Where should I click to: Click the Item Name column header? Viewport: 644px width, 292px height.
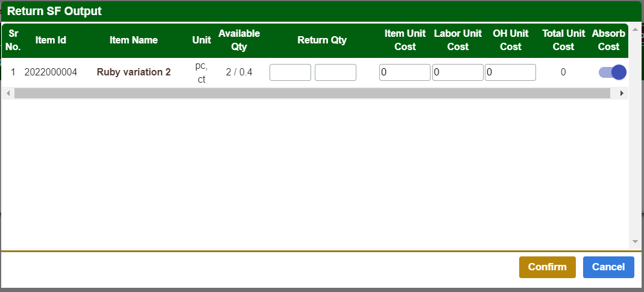tap(134, 40)
